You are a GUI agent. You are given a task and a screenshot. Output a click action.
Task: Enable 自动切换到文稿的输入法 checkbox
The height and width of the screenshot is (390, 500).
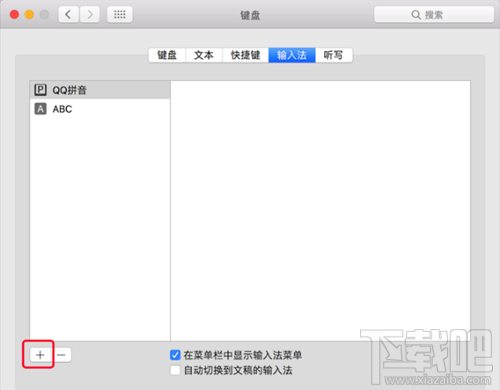(x=175, y=370)
